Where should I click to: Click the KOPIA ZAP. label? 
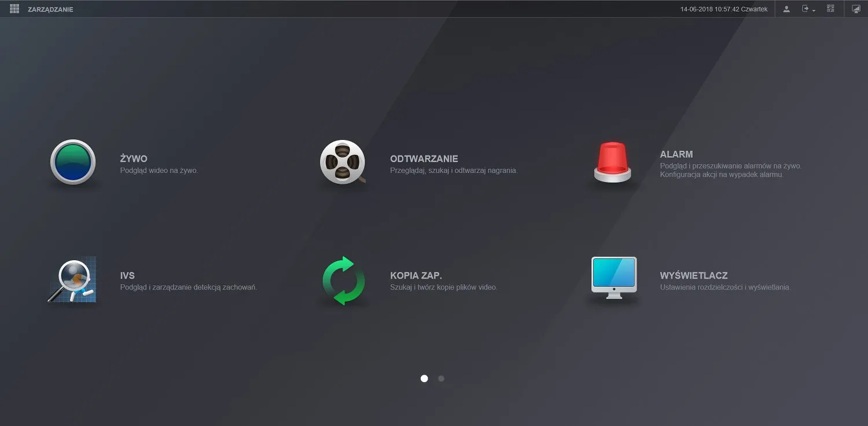click(416, 276)
